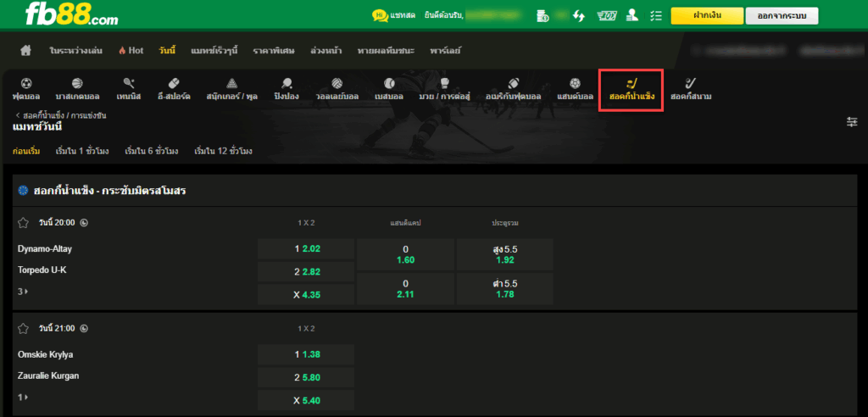Viewport: 868px width, 417px height.
Task: Go back via ฮอคกี้น้ำแข็ง / การแข่งขัน breadcrumb
Action: 61,116
